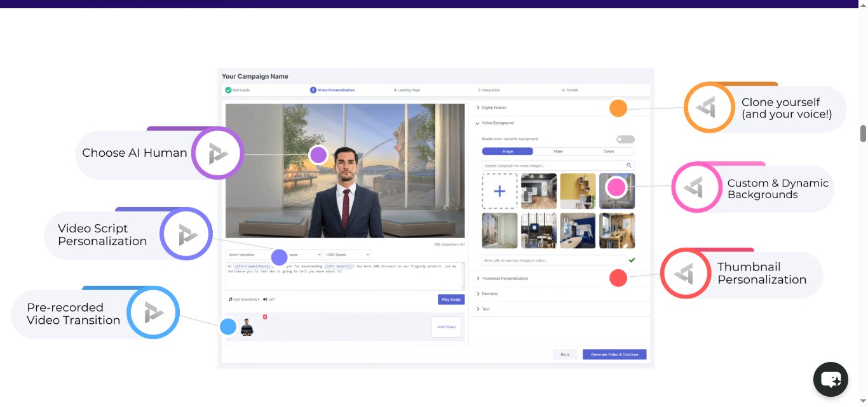Select the tall window curtain thumbnail
This screenshot has width=868, height=407.
pos(500,230)
